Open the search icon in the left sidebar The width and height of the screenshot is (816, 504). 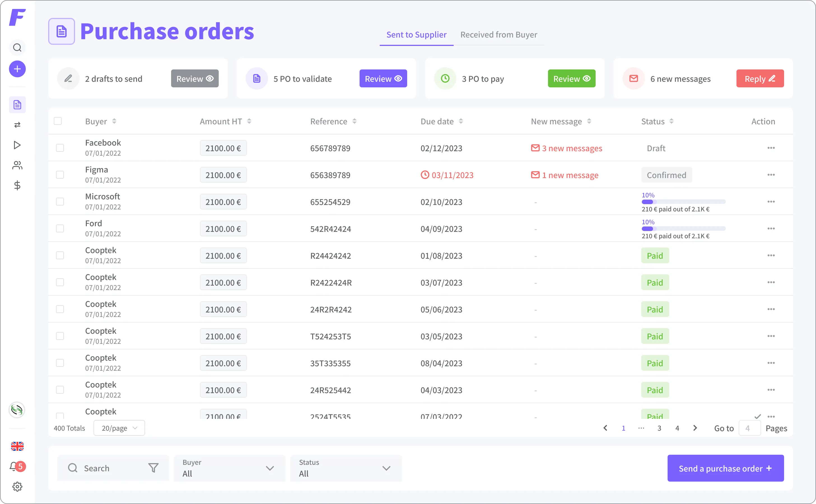[17, 48]
